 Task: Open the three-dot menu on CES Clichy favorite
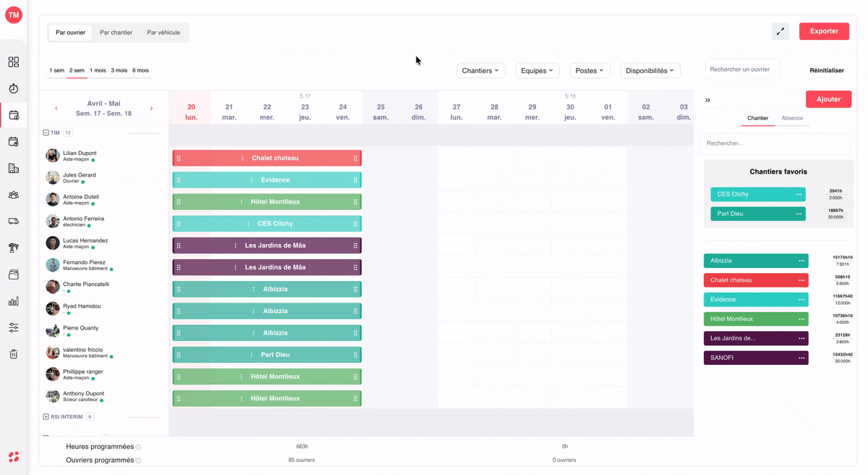point(799,194)
